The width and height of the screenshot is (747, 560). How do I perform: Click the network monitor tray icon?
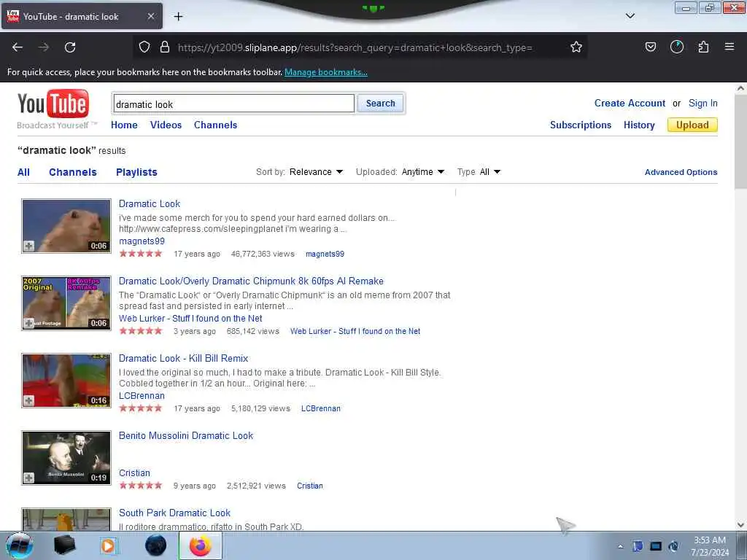pyautogui.click(x=656, y=546)
